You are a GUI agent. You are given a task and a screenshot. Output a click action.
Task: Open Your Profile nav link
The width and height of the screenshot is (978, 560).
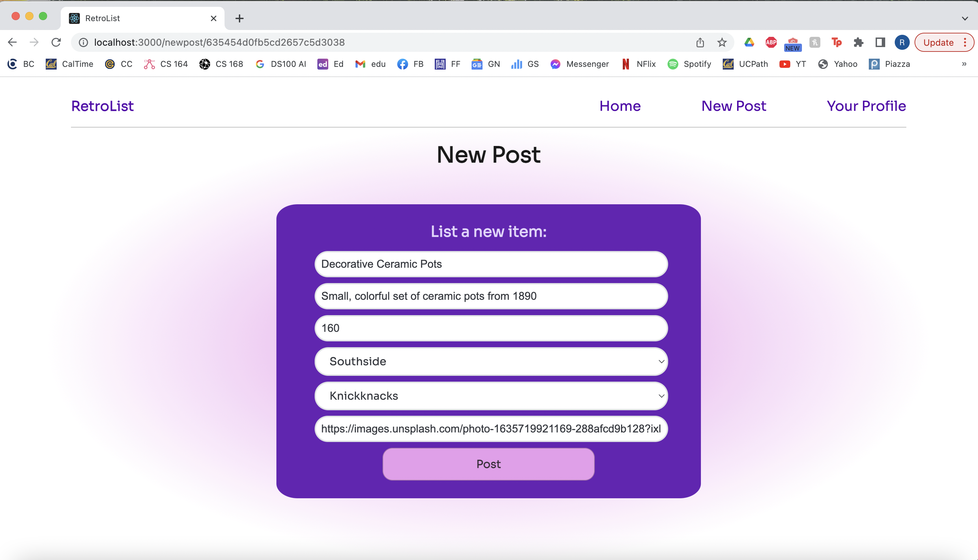866,106
